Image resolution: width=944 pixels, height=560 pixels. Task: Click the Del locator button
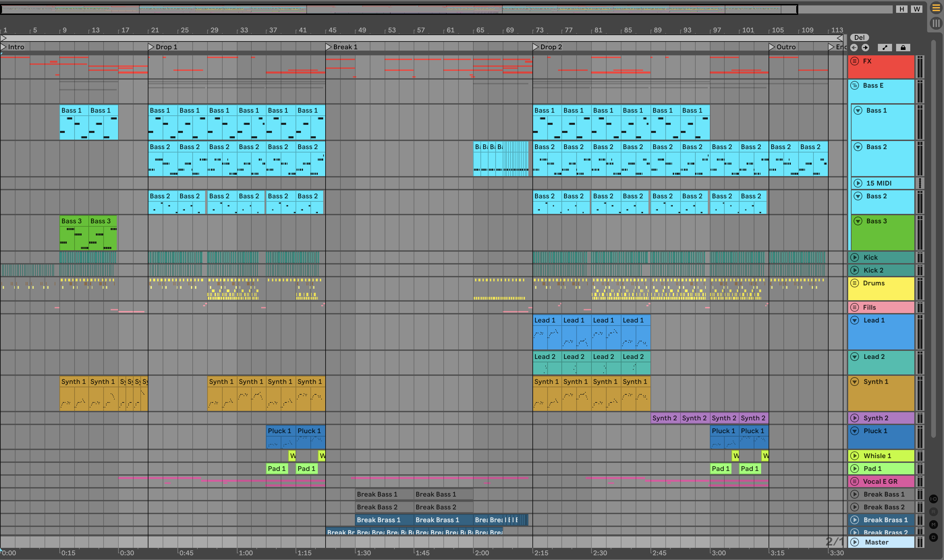(x=859, y=37)
